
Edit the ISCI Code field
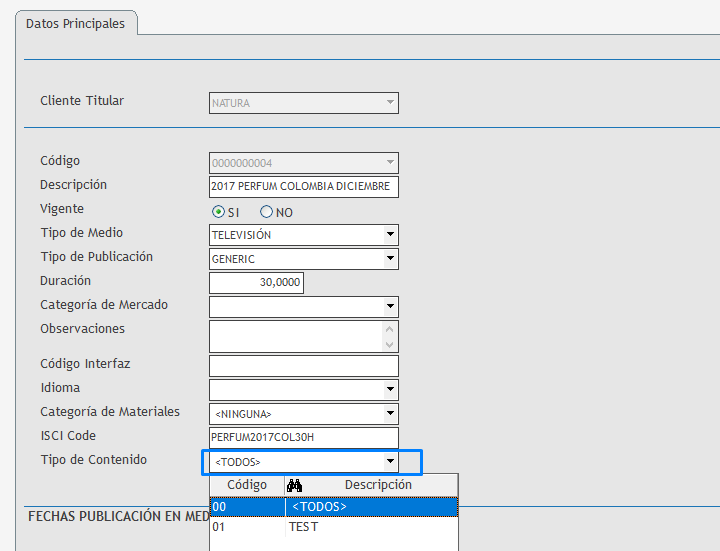tap(303, 438)
